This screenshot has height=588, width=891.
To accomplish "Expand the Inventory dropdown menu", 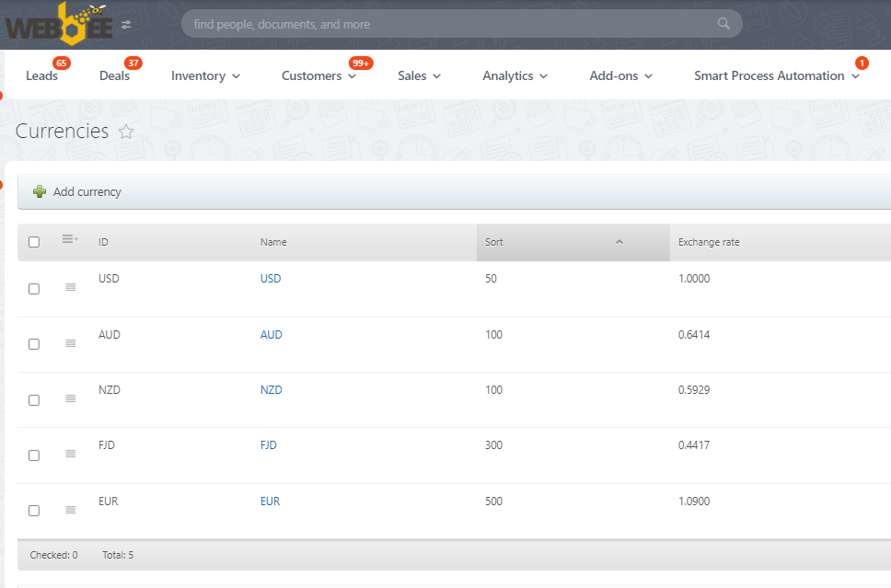I will (x=205, y=76).
